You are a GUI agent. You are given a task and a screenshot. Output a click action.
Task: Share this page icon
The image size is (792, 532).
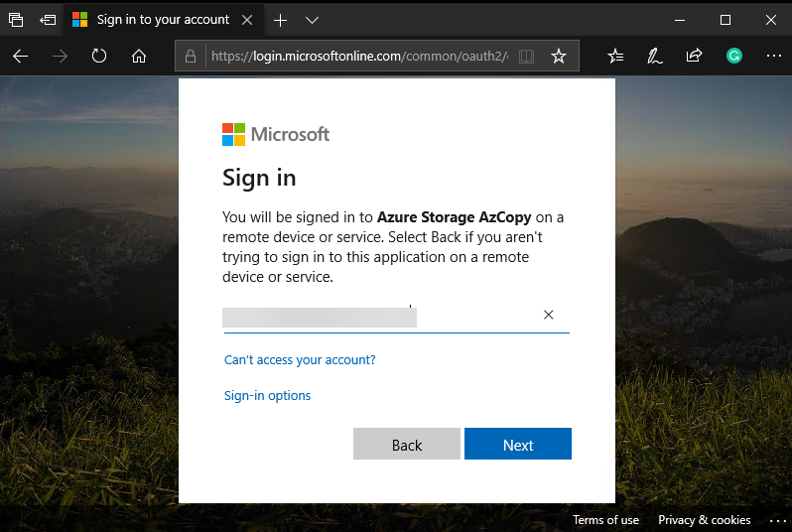pos(694,55)
